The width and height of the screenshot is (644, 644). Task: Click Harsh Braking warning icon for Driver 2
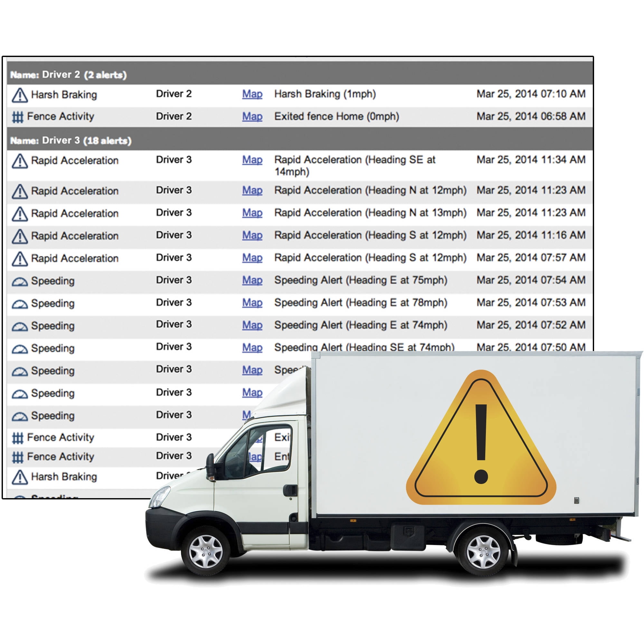point(20,95)
